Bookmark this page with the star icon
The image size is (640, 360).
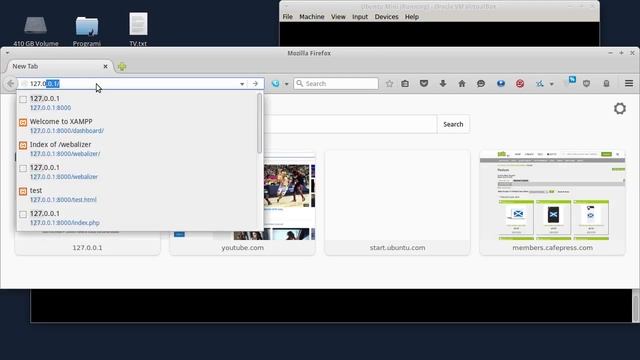389,84
